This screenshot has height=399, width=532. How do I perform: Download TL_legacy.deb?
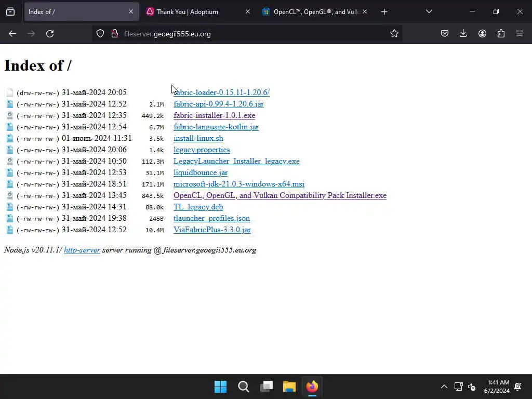click(x=198, y=207)
